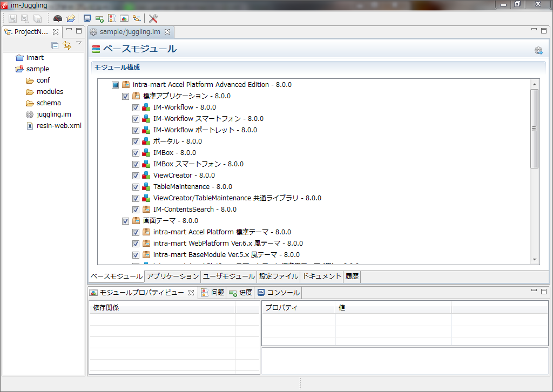Image resolution: width=553 pixels, height=392 pixels.
Task: Switch to ユーザモジュール tab
Action: tap(229, 276)
